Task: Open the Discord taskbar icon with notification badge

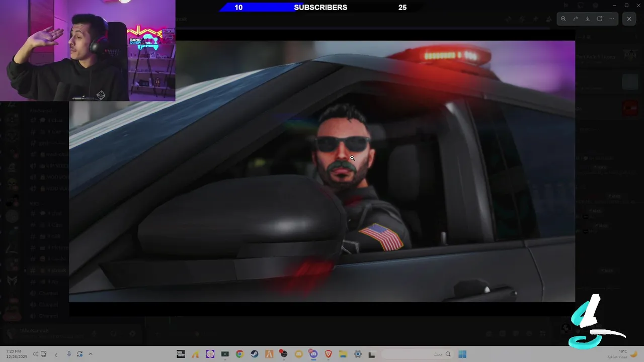Action: click(313, 354)
